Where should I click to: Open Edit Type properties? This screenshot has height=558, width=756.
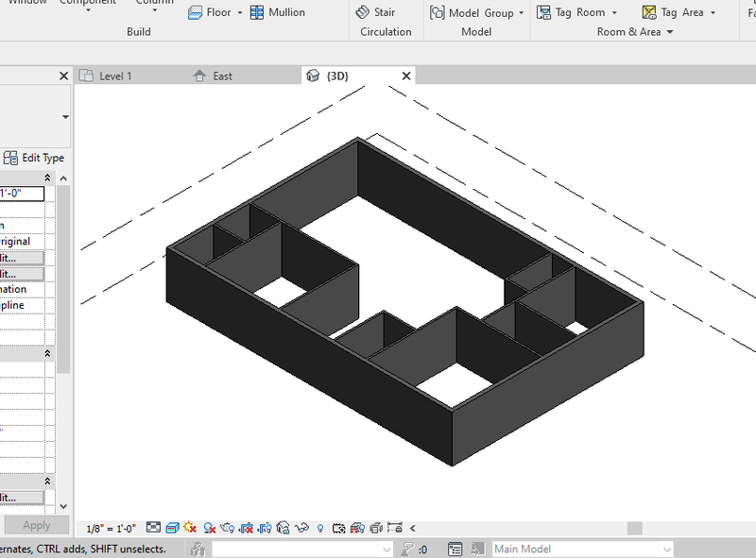click(34, 158)
